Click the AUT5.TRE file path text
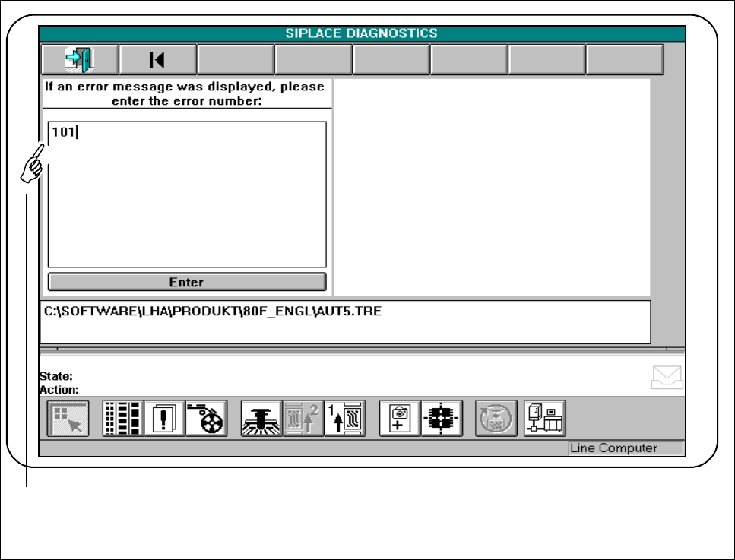The image size is (735, 560). (x=213, y=312)
